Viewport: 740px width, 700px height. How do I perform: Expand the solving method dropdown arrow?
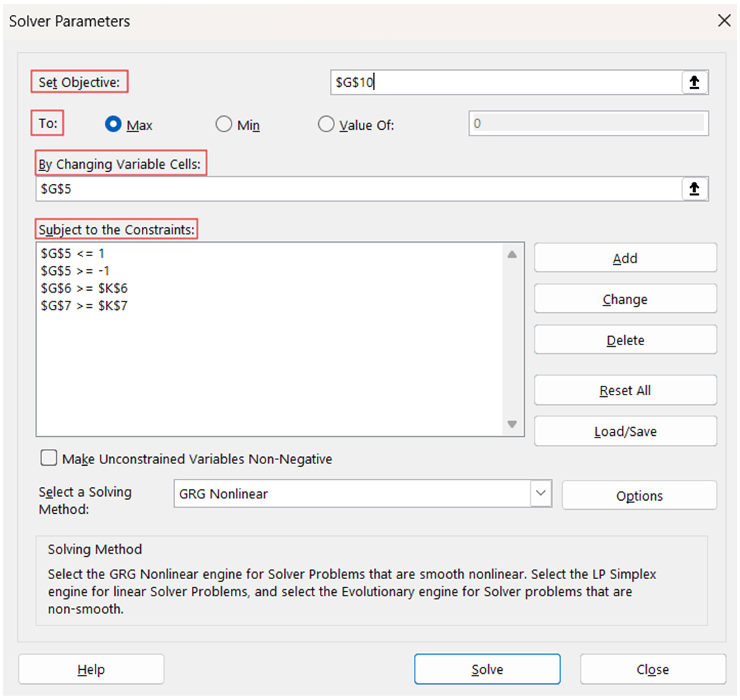point(540,493)
